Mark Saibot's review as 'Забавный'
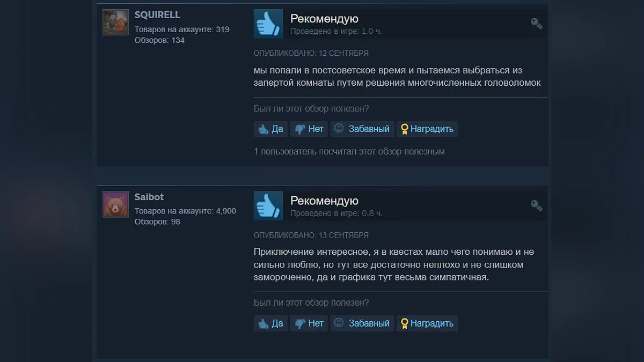Viewport: 644px width, 362px height. pyautogui.click(x=362, y=323)
